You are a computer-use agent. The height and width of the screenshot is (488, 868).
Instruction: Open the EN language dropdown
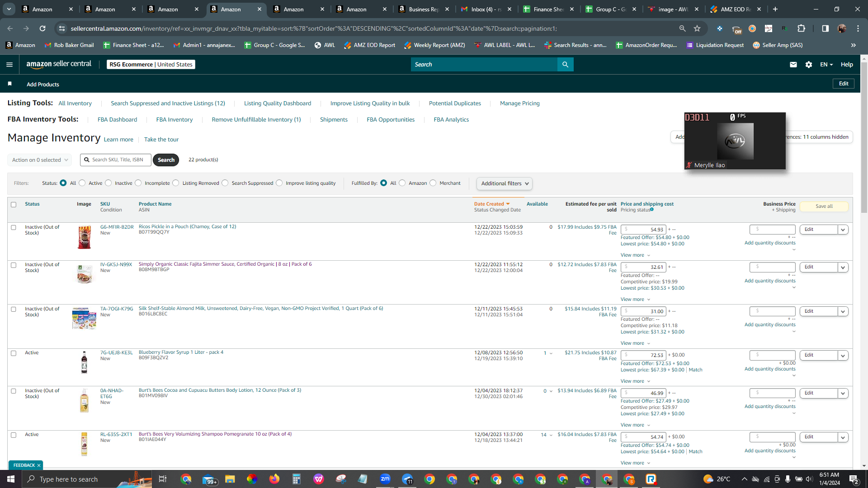pyautogui.click(x=826, y=65)
